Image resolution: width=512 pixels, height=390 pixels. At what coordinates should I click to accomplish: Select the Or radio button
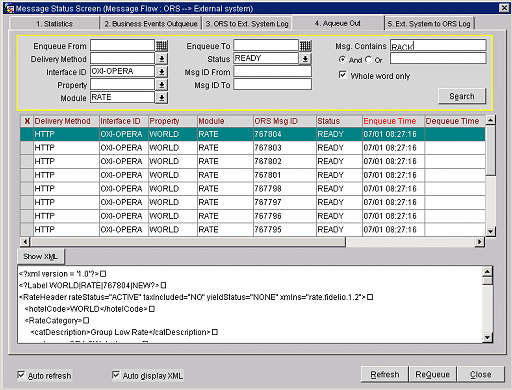click(x=368, y=60)
